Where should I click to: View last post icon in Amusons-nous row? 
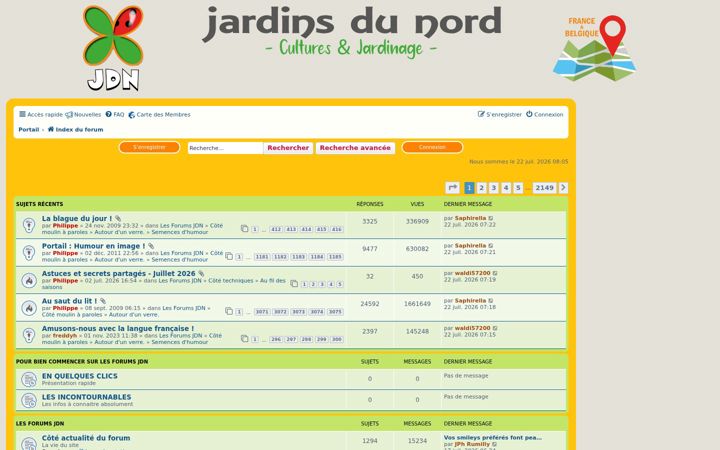(x=495, y=328)
